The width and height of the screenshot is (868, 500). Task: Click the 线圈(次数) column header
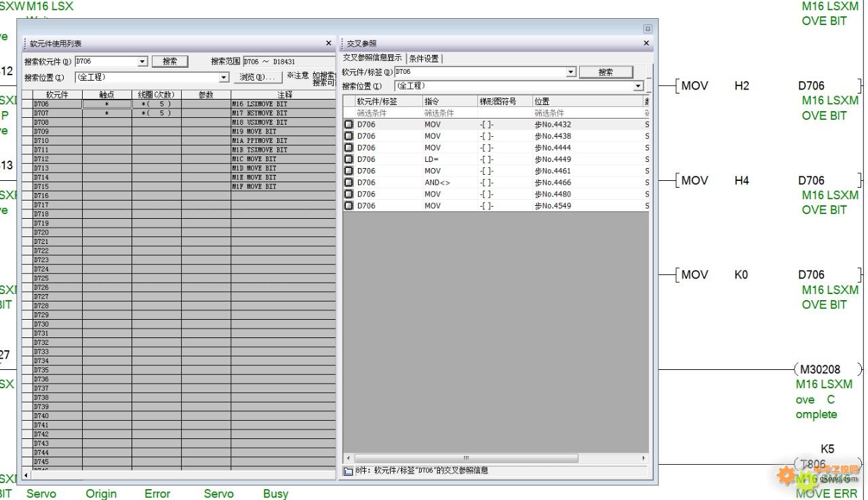pyautogui.click(x=157, y=96)
